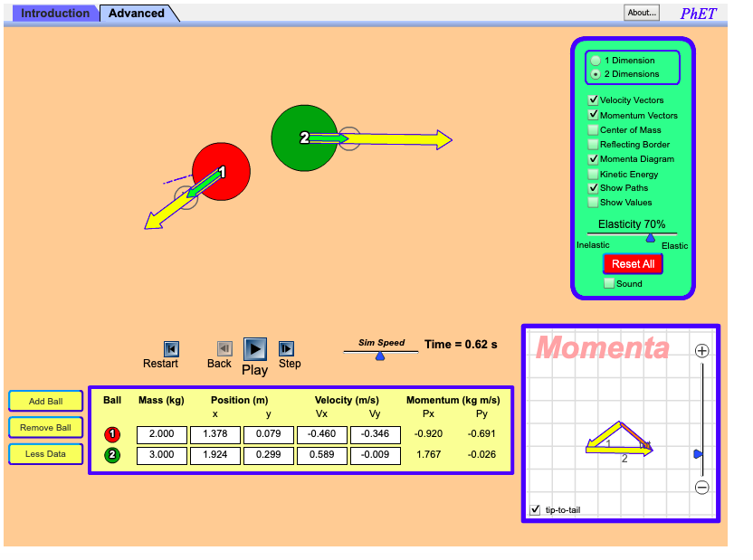Uncheck the tip-to-tail option in the Momenta panel
The height and width of the screenshot is (560, 753).
coord(534,509)
